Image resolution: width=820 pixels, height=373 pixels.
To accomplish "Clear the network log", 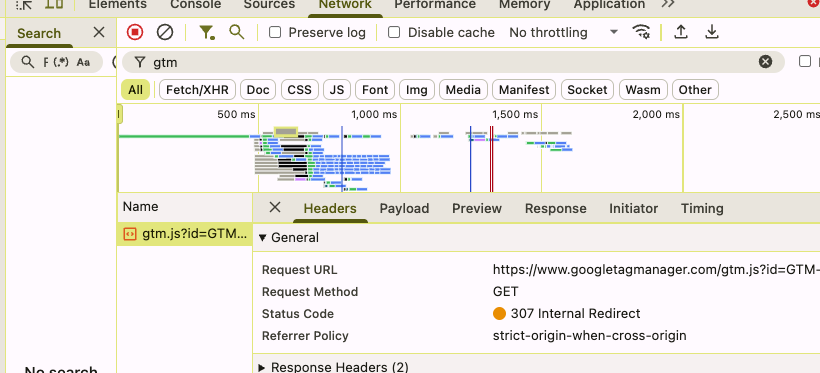I will 165,32.
